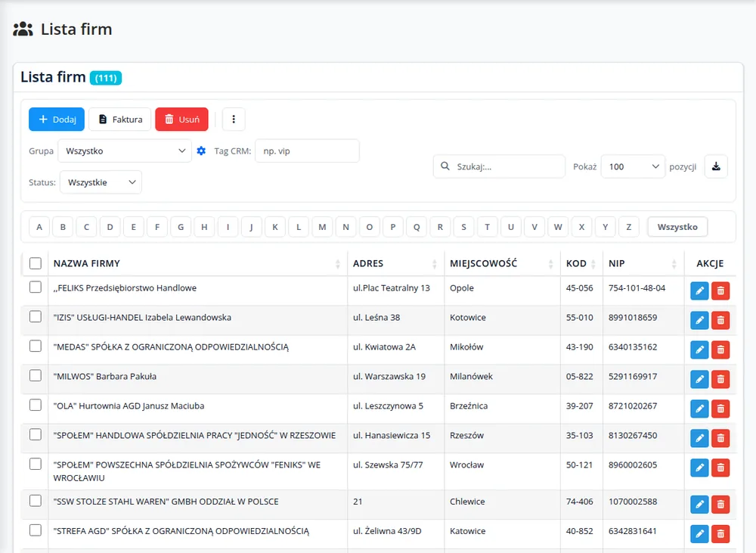Click NIP value 754-101-48-04
This screenshot has height=553, width=756.
click(x=637, y=288)
